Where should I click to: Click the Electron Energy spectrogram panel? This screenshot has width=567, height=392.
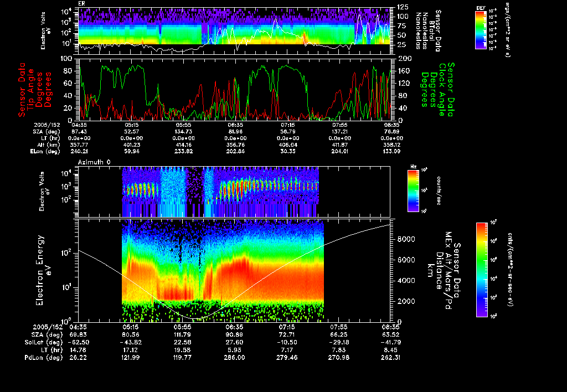(234, 271)
